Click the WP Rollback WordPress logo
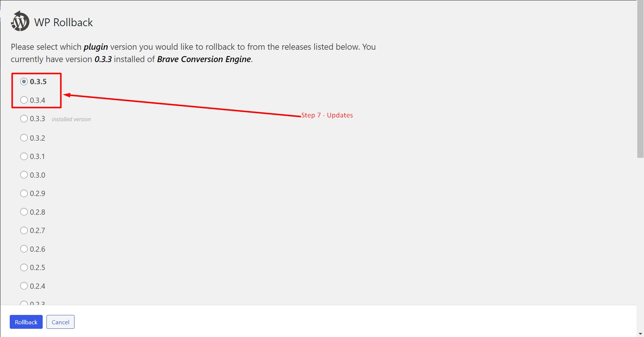 click(x=20, y=21)
